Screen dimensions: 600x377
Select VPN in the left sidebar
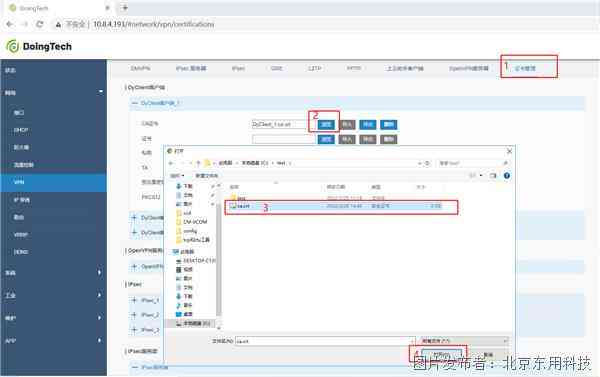click(54, 182)
